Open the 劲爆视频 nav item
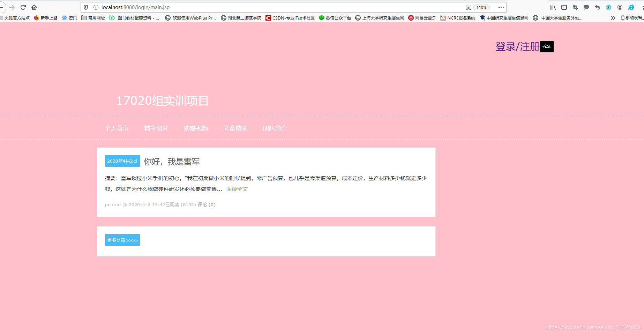Image resolution: width=644 pixels, height=334 pixels. coord(196,128)
